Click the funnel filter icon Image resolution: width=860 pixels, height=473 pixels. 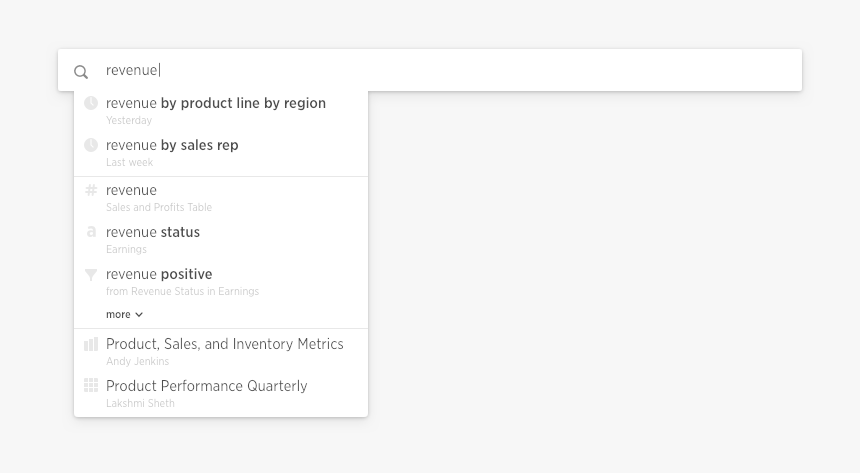pos(91,275)
